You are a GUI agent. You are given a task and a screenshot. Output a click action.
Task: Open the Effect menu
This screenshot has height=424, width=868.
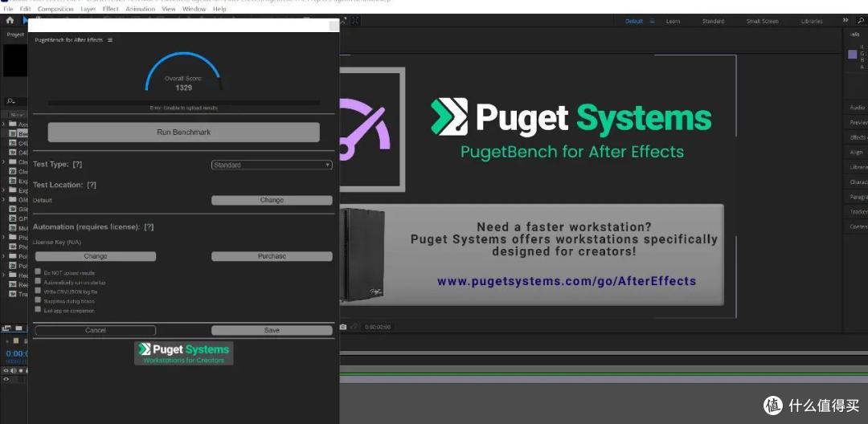coord(111,9)
